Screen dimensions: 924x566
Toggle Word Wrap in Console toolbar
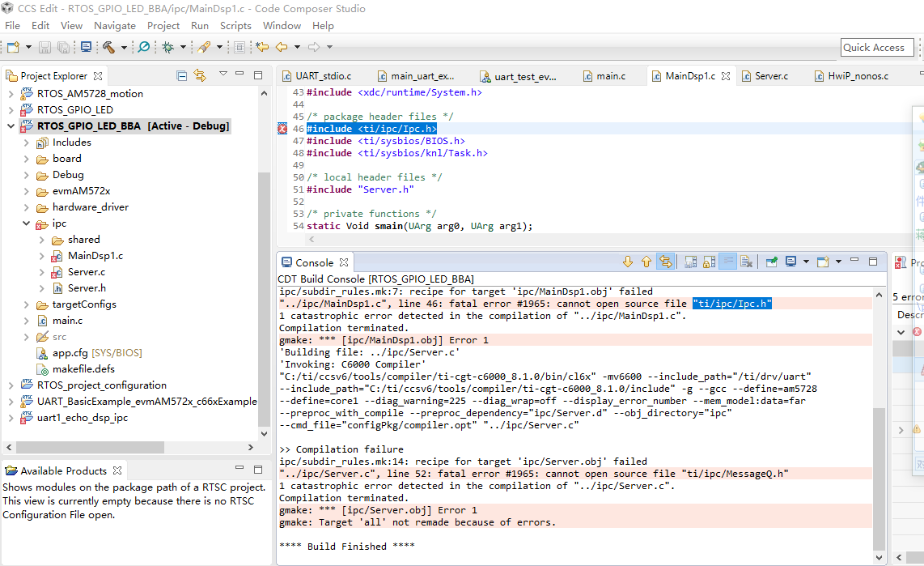[x=728, y=262]
